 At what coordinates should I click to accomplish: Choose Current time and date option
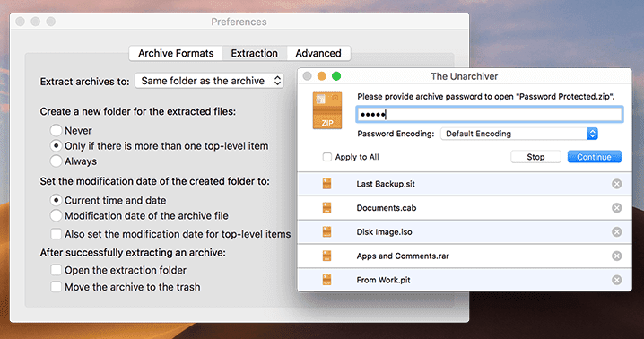click(x=56, y=200)
